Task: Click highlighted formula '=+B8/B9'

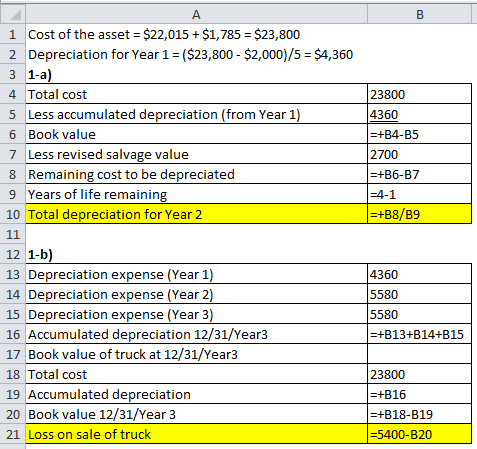Action: click(420, 214)
